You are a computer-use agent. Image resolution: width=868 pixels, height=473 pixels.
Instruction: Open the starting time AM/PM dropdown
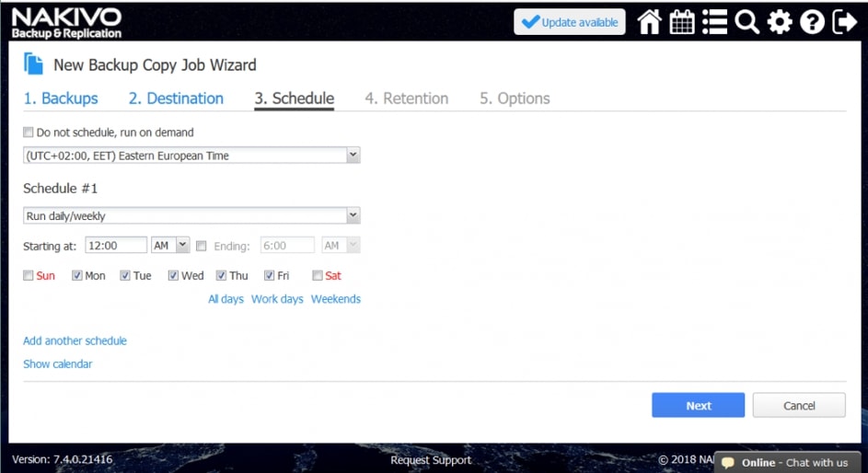pos(170,246)
